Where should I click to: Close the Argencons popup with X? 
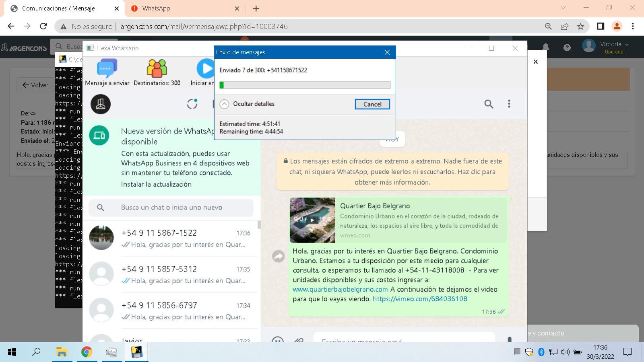536,62
